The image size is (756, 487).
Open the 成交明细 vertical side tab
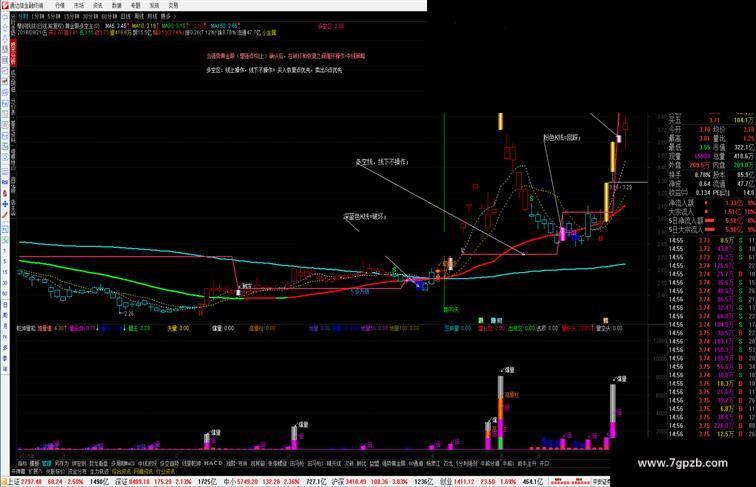click(13, 80)
